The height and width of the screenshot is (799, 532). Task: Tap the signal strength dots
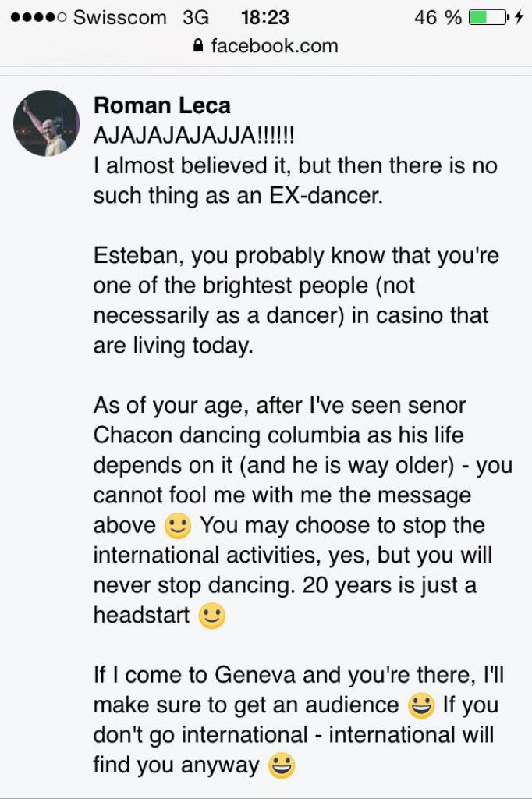click(38, 17)
